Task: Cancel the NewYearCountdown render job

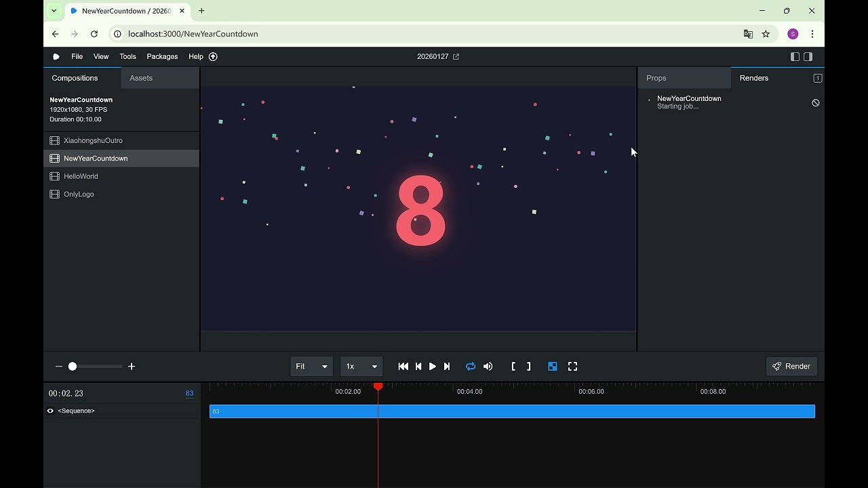Action: tap(816, 103)
